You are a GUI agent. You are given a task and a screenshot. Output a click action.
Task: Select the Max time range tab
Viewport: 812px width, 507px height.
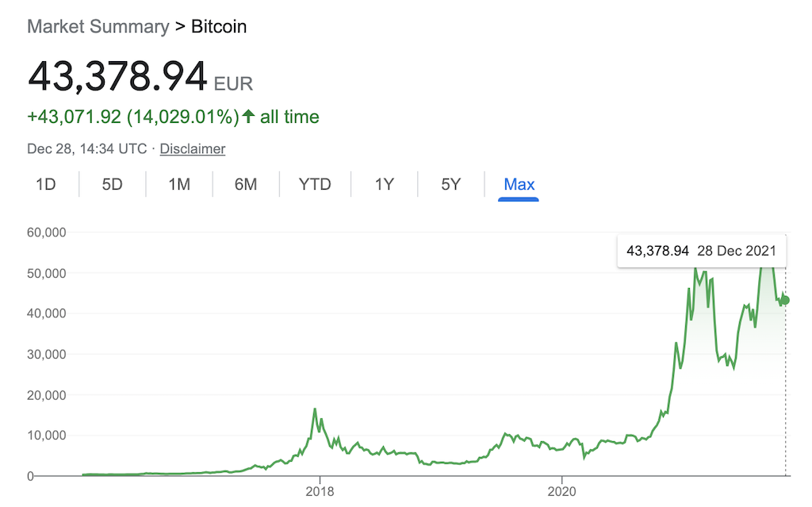coord(519,184)
